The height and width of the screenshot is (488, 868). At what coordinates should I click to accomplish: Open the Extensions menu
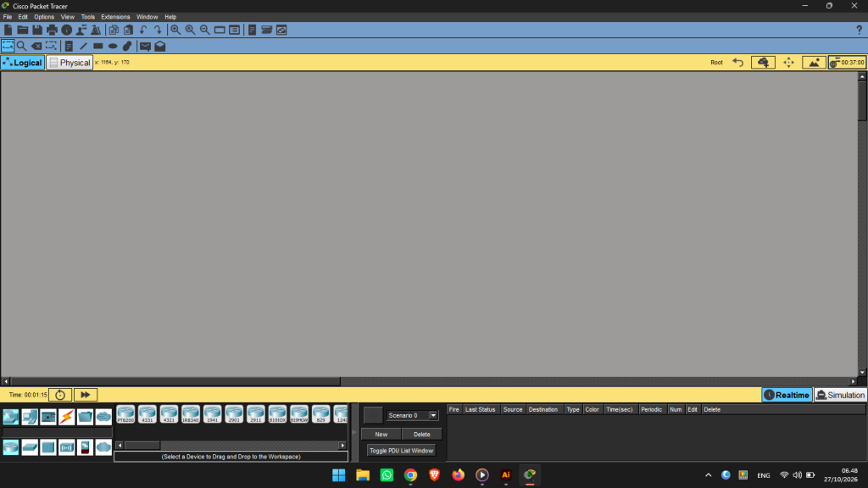point(115,17)
